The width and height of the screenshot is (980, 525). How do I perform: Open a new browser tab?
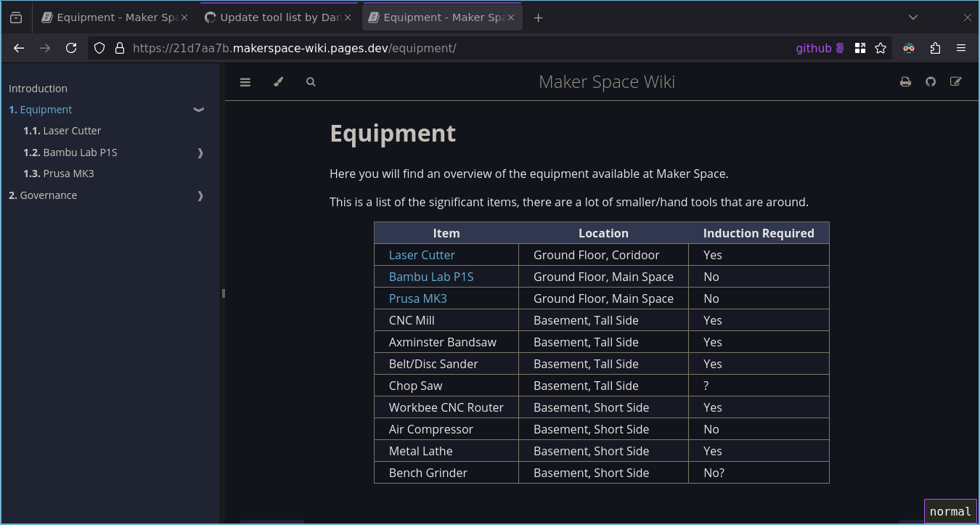[538, 17]
